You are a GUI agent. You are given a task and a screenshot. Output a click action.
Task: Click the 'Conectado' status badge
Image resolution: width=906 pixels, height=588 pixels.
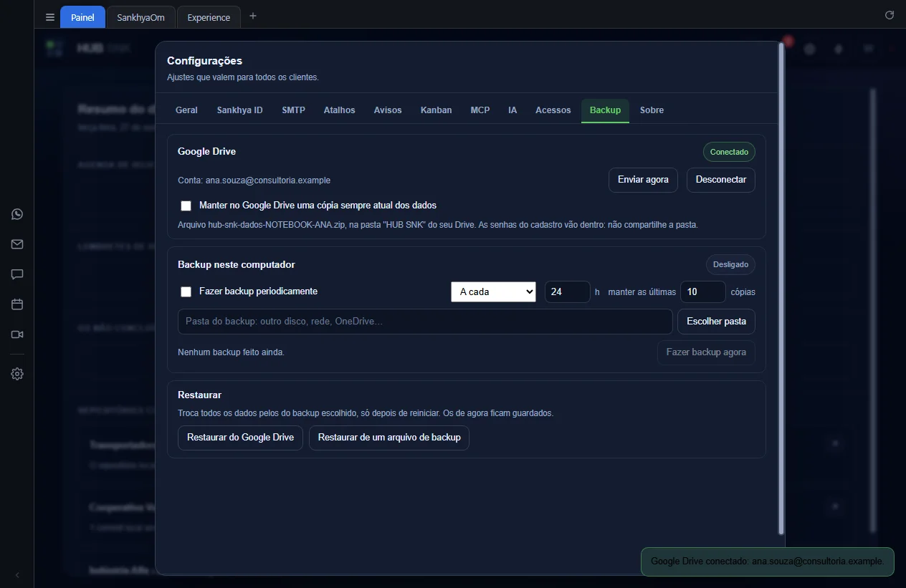click(729, 152)
